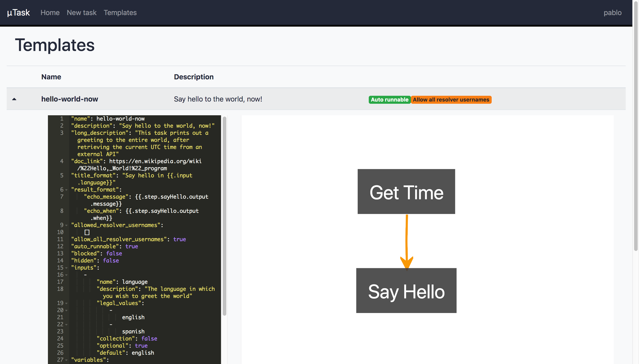Screen dimensions: 639x364
Task: Click the Name column header
Action: point(51,77)
